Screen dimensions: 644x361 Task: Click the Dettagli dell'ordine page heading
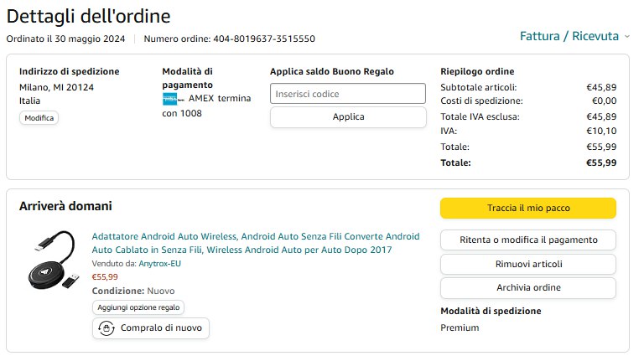(x=88, y=15)
